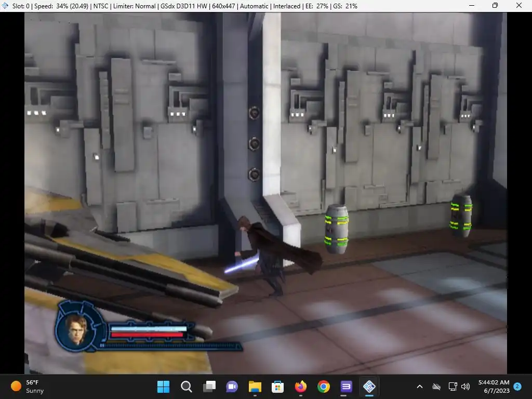Open clock and date 5:44:02 AM

(494, 387)
